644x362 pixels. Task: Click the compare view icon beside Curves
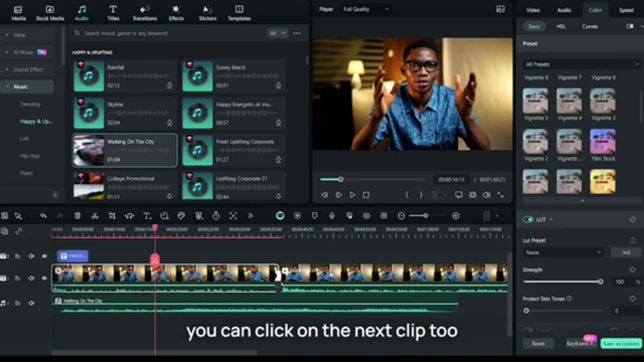coord(630,26)
